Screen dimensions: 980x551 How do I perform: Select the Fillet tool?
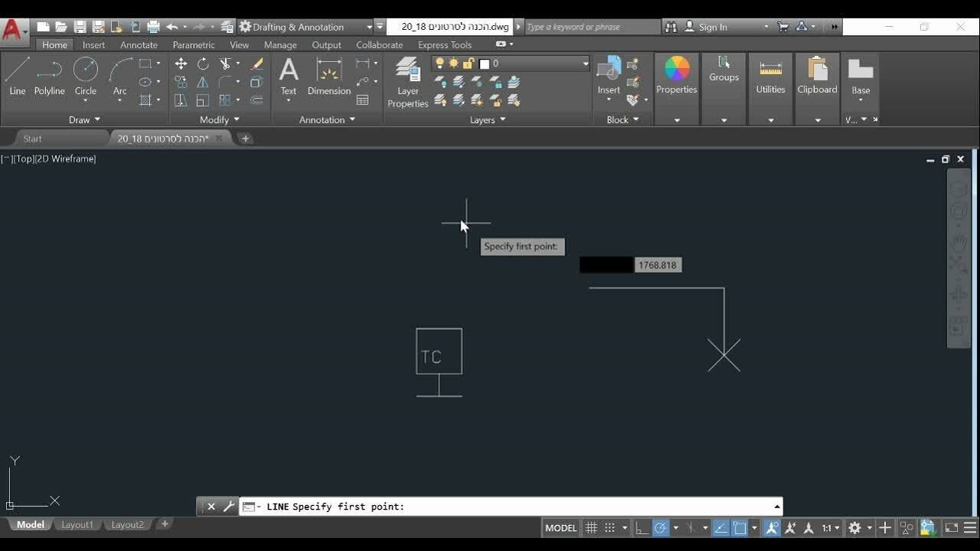(225, 82)
